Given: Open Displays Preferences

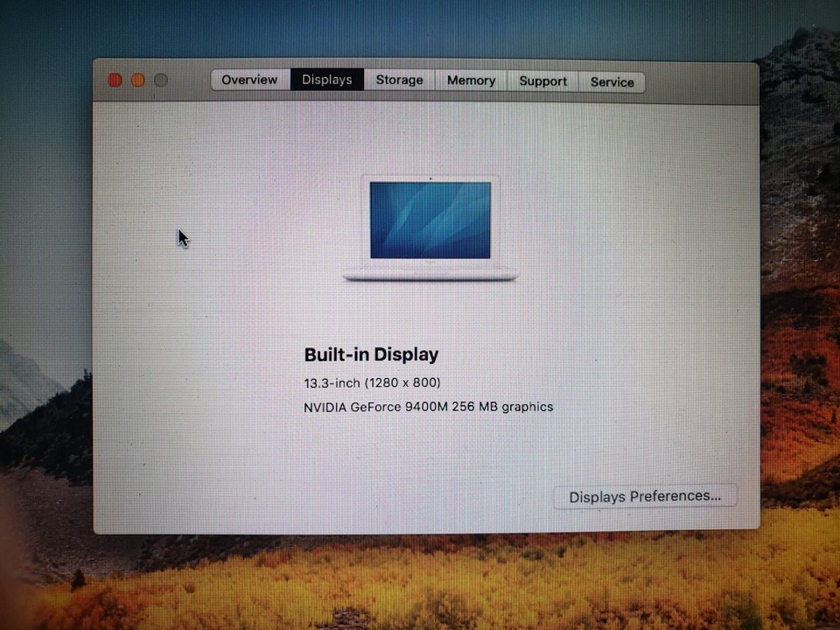Looking at the screenshot, I should pos(645,496).
